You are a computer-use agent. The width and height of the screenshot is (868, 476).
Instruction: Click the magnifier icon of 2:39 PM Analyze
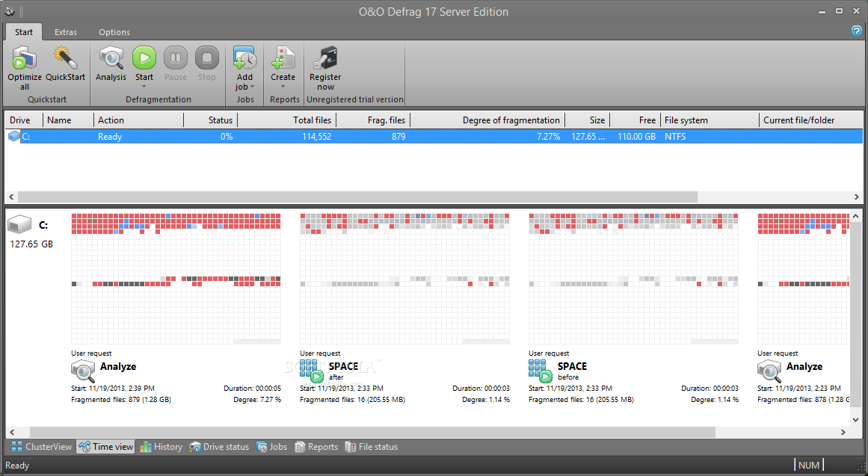(x=83, y=371)
